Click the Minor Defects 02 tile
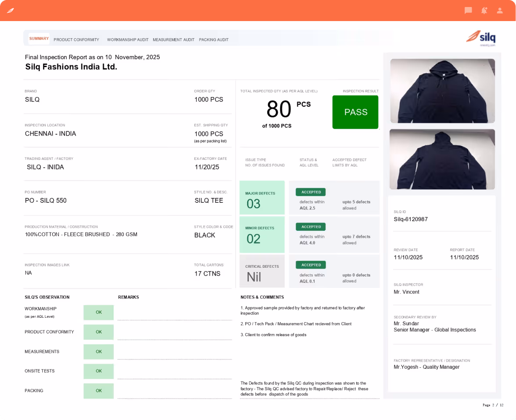The height and width of the screenshot is (420, 516). [x=262, y=234]
